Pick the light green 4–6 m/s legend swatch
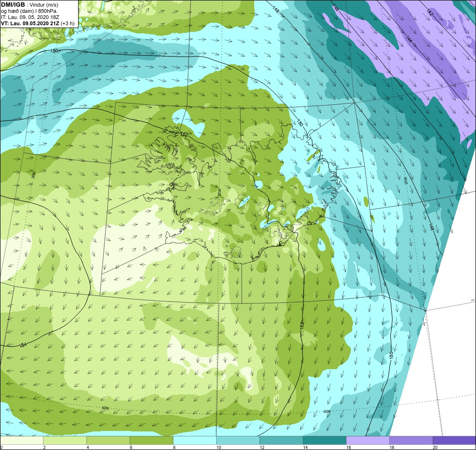476x450 pixels. (x=108, y=440)
